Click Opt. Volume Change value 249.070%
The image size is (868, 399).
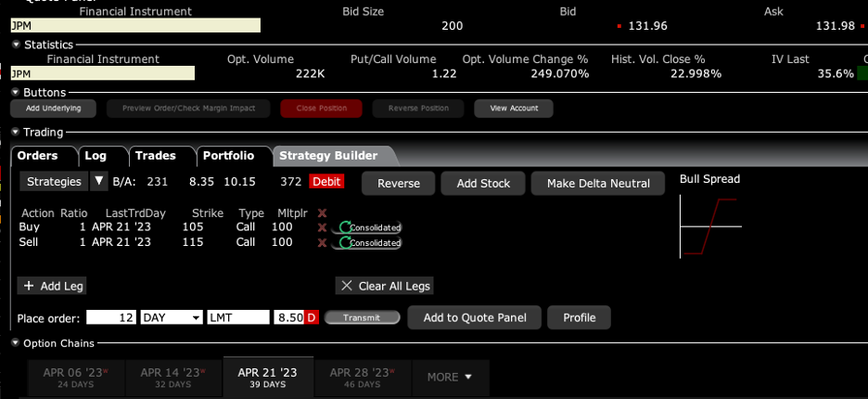click(x=561, y=73)
